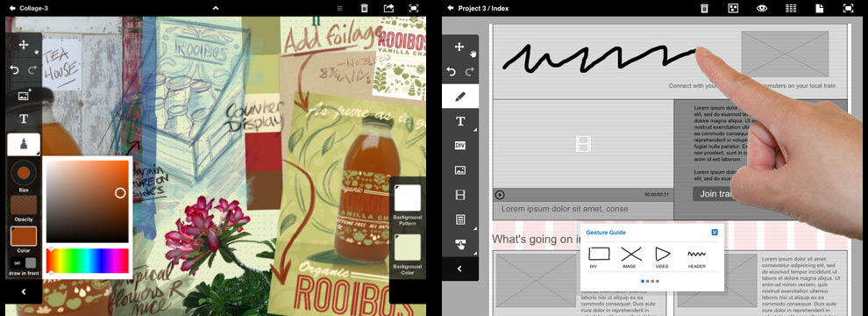
Task: Click the Project 3 / Index title
Action: pos(483,8)
